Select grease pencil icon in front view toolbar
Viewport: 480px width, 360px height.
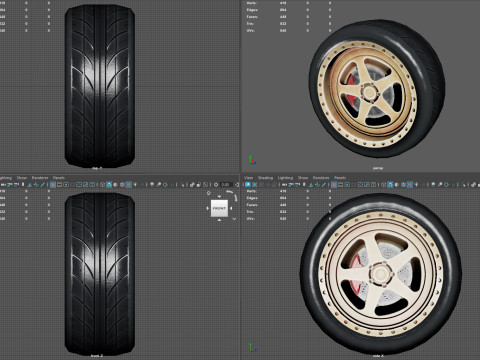tap(43, 184)
